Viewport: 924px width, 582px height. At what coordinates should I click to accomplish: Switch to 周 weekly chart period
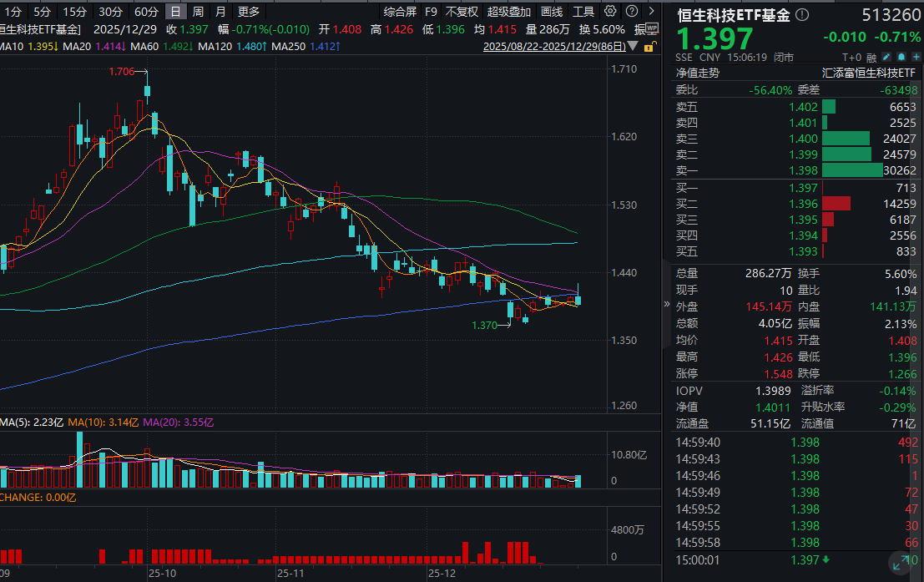coord(198,12)
